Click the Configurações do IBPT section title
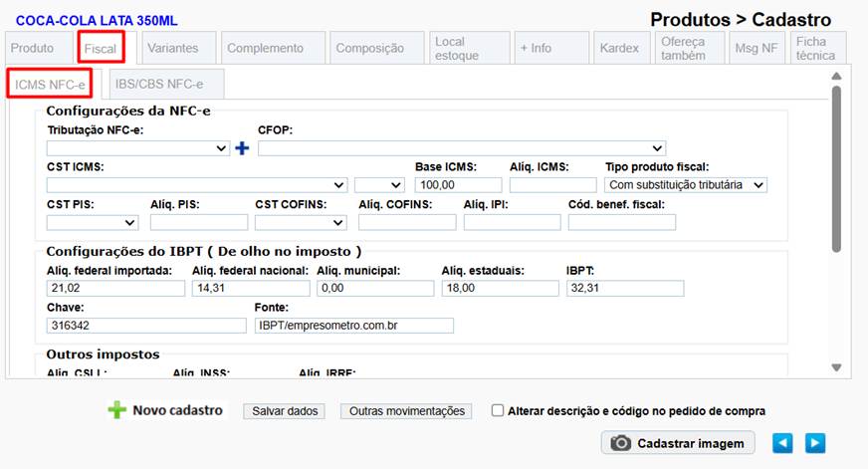The width and height of the screenshot is (868, 469). (x=204, y=251)
